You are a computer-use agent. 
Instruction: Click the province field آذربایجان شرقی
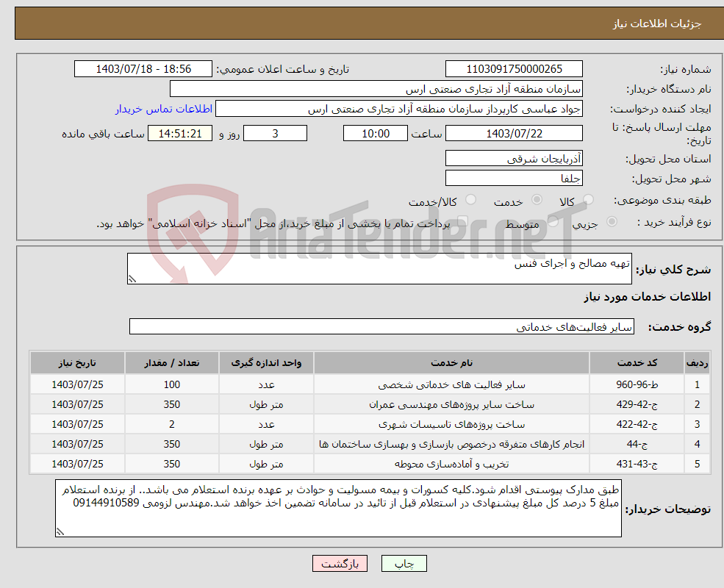click(514, 158)
